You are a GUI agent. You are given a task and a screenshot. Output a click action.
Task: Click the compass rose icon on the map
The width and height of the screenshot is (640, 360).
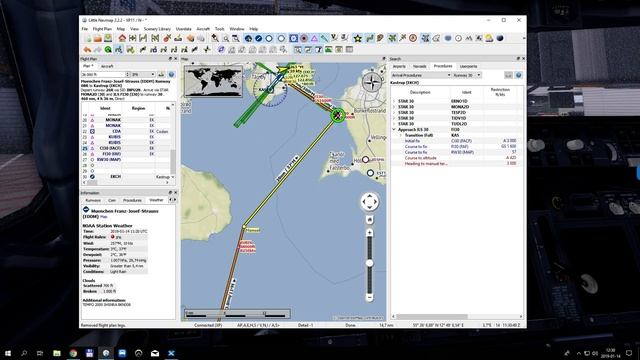pyautogui.click(x=372, y=82)
